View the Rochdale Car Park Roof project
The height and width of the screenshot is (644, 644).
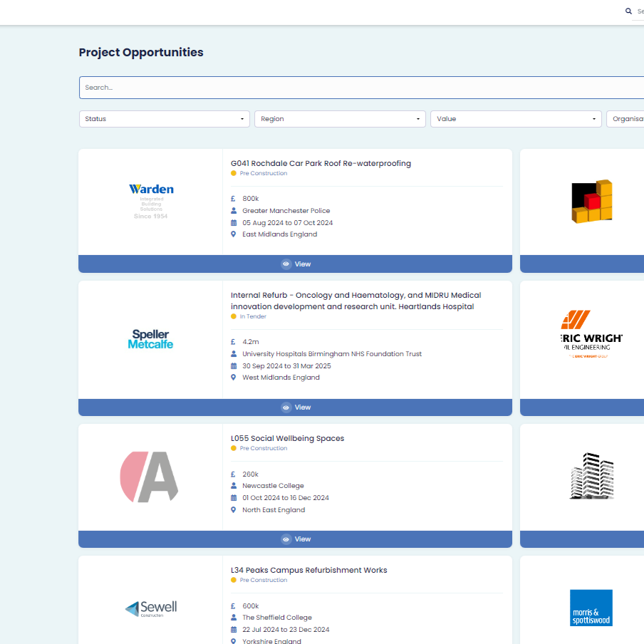tap(296, 264)
